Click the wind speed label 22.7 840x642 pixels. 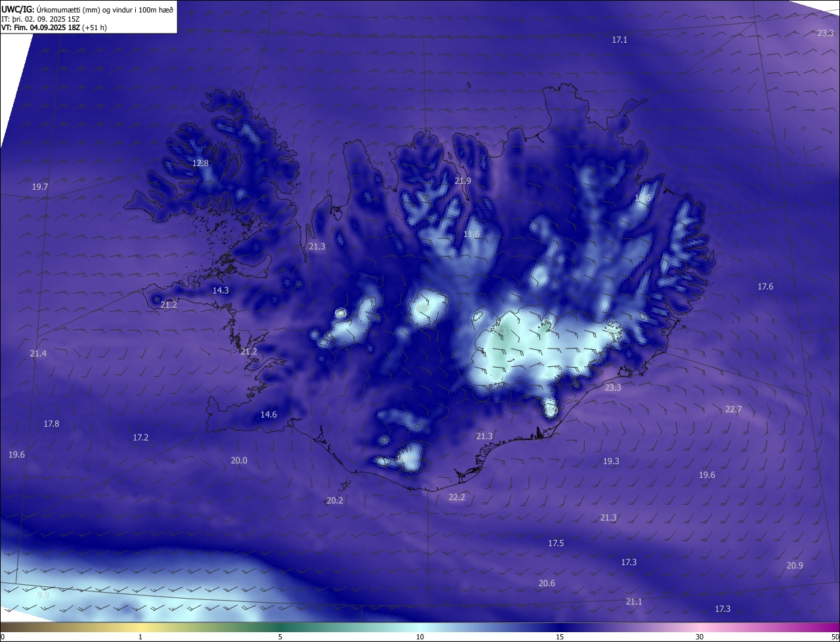pyautogui.click(x=734, y=409)
